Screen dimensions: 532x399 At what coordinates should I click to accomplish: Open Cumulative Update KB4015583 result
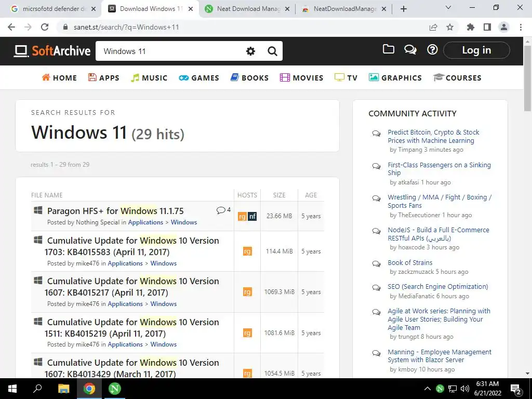(131, 246)
